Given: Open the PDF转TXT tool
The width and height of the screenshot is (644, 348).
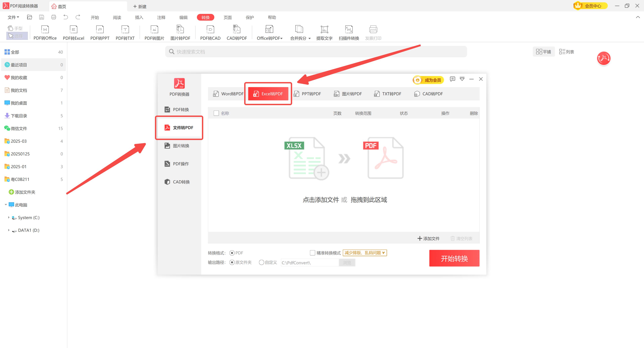Looking at the screenshot, I should [125, 33].
